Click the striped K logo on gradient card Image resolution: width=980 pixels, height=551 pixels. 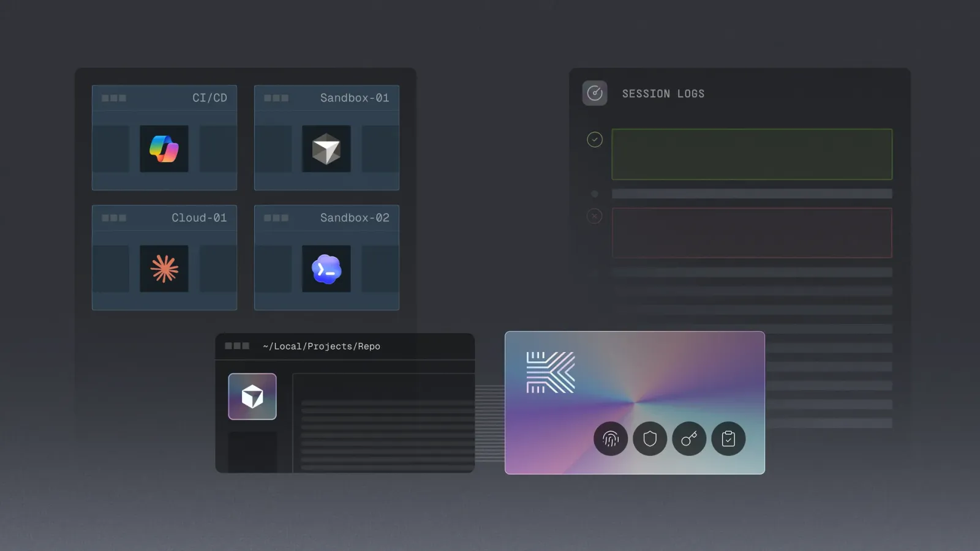pyautogui.click(x=551, y=372)
